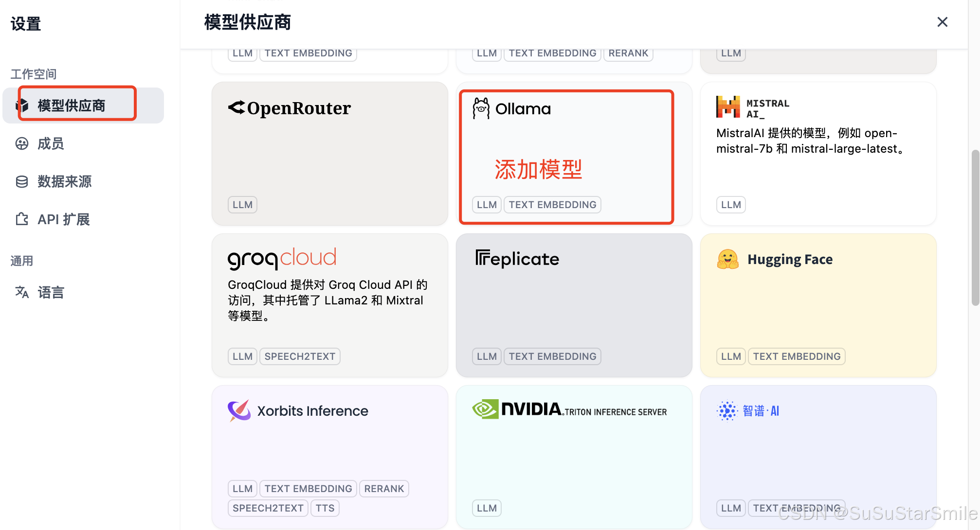Click the OpenRouter logo
980x530 pixels.
pyautogui.click(x=289, y=108)
